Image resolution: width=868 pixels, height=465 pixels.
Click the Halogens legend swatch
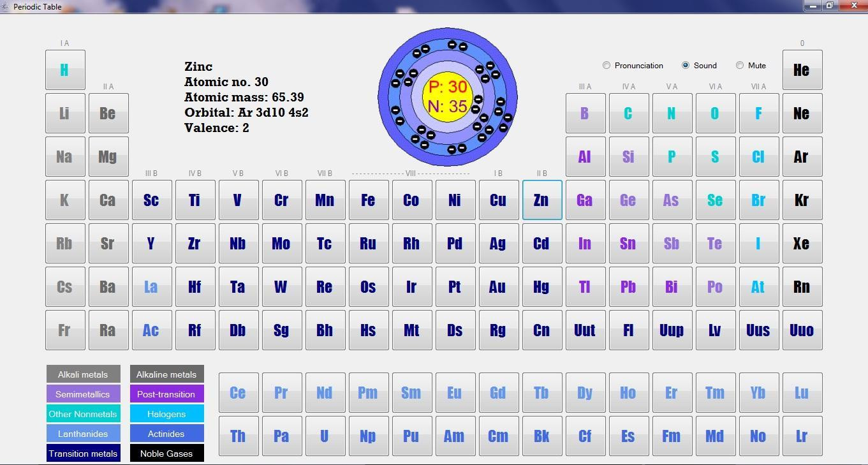pyautogui.click(x=166, y=414)
